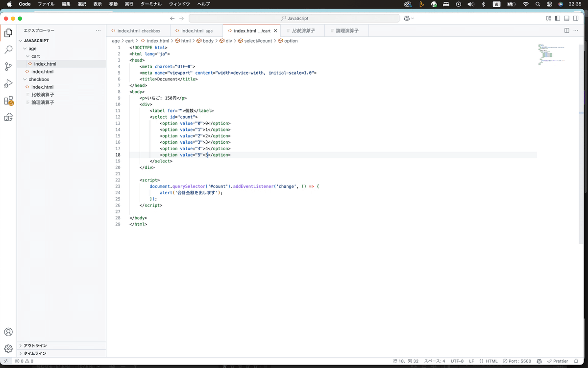This screenshot has height=368, width=588.
Task: Open the notifications bell in status bar
Action: (576, 361)
